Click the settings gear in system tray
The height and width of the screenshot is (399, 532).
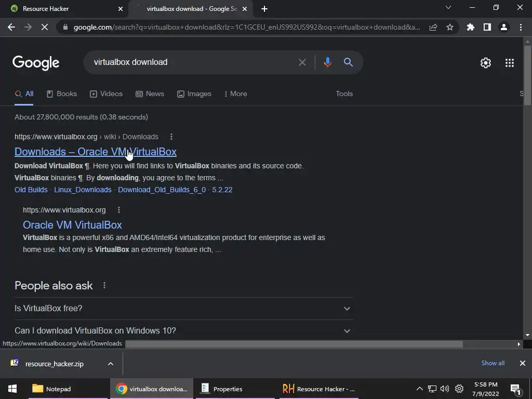click(x=459, y=389)
